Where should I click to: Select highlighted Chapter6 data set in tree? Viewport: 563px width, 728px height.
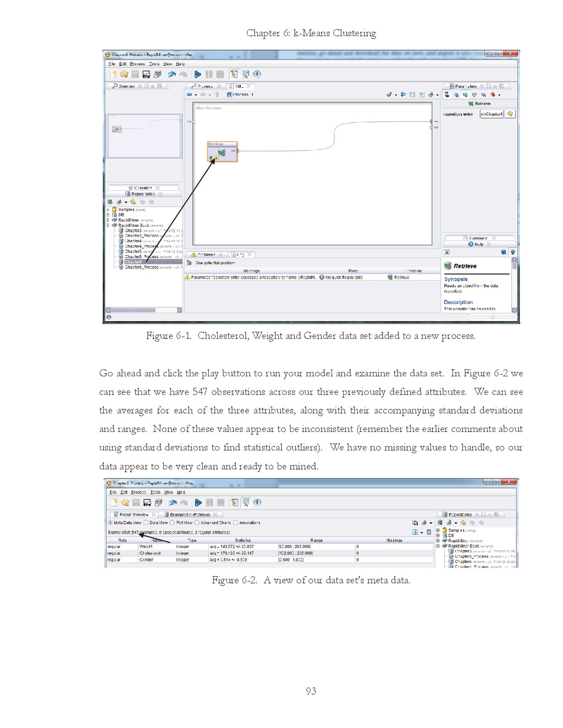133,262
